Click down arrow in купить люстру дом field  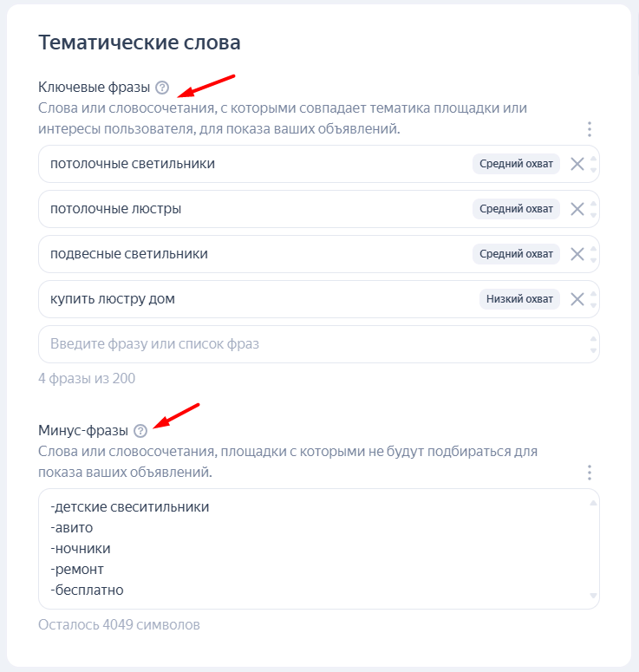593,305
